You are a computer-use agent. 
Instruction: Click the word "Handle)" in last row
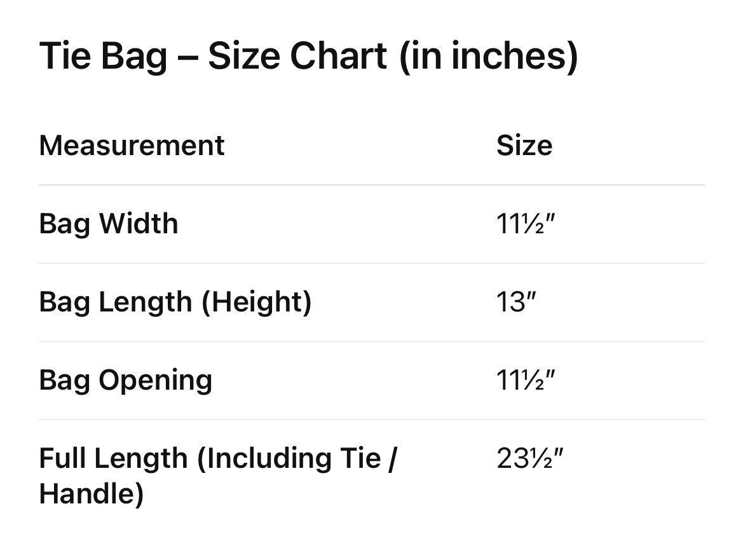[x=91, y=493]
